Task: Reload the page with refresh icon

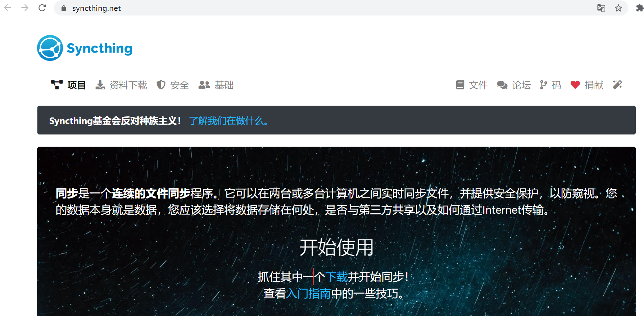Action: 42,8
